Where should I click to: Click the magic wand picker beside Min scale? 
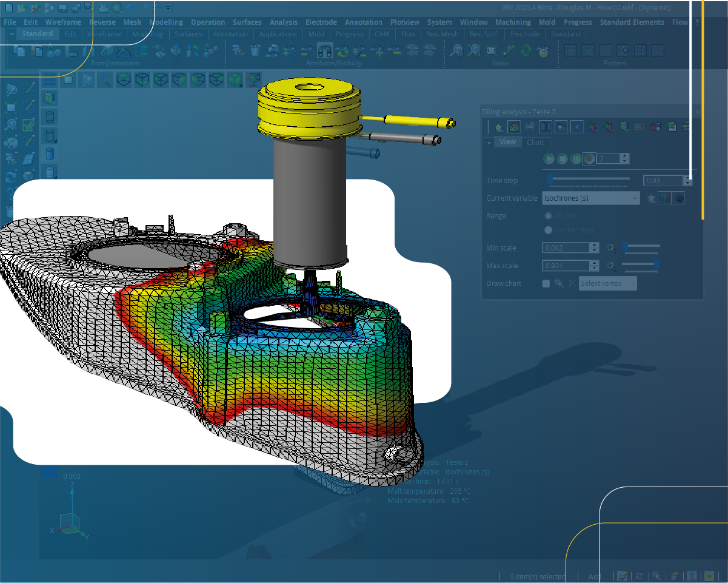pyautogui.click(x=611, y=248)
